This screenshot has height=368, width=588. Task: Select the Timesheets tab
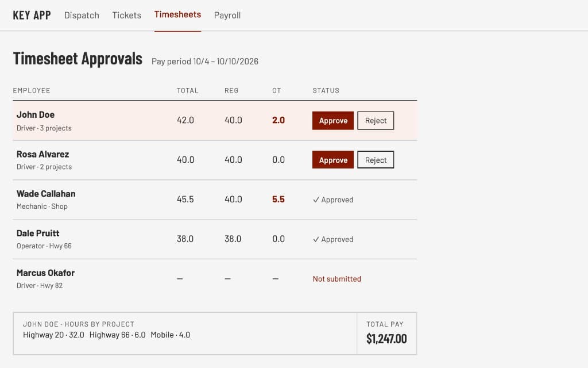[177, 14]
